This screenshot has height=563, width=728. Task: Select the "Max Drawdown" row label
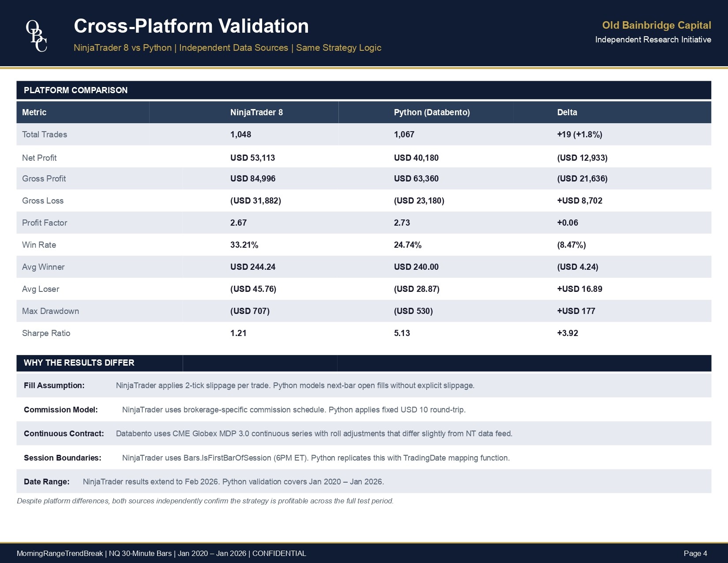point(50,311)
